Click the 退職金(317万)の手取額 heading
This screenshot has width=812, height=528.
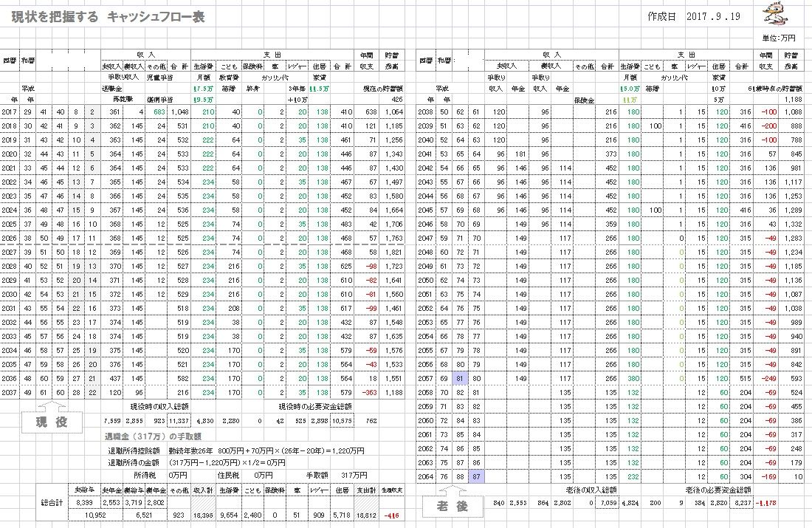(154, 437)
